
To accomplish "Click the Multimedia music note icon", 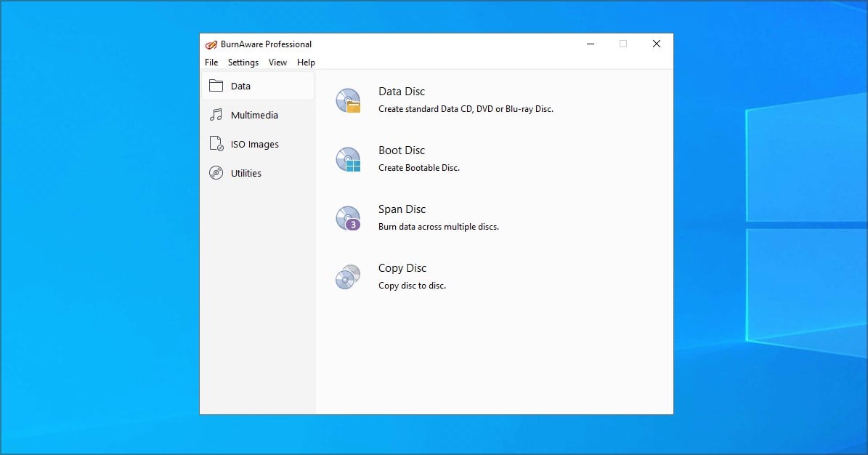I will pos(216,115).
